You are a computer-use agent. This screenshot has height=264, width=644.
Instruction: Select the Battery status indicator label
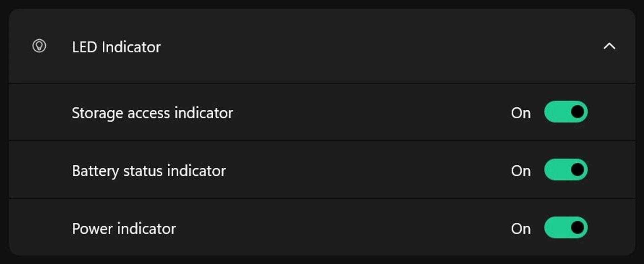click(x=149, y=171)
